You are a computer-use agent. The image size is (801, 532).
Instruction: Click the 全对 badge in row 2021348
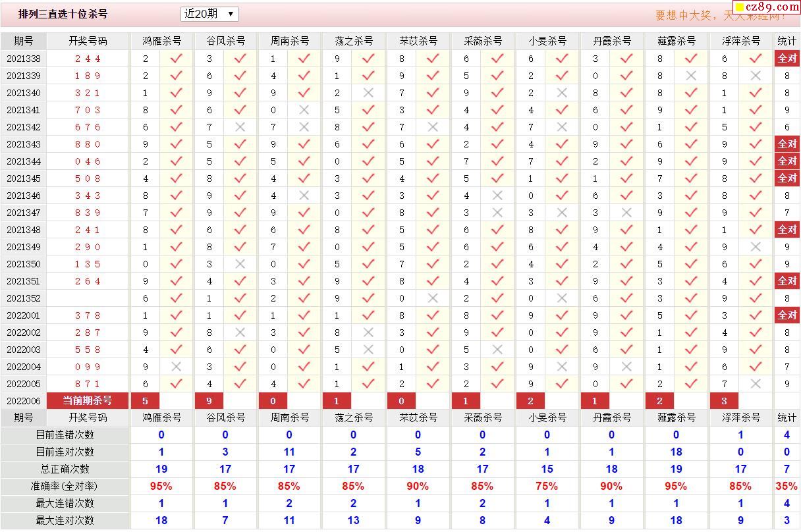[x=787, y=230]
